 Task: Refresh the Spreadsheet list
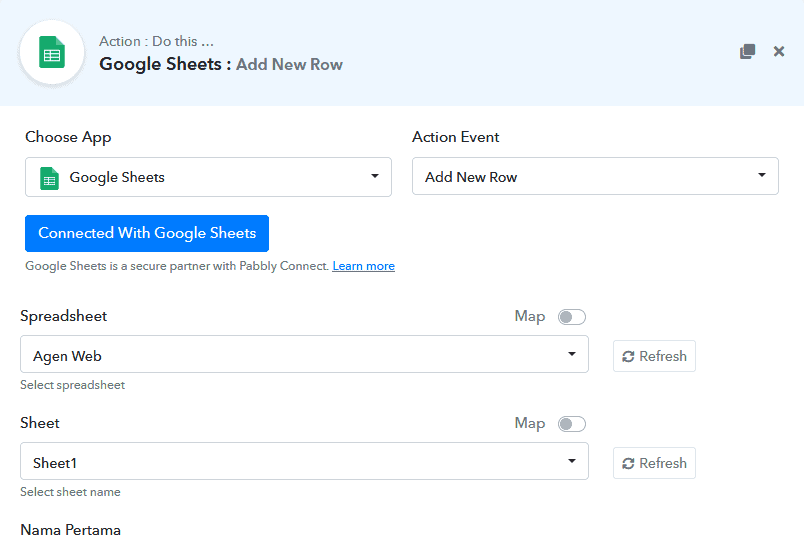coord(654,356)
